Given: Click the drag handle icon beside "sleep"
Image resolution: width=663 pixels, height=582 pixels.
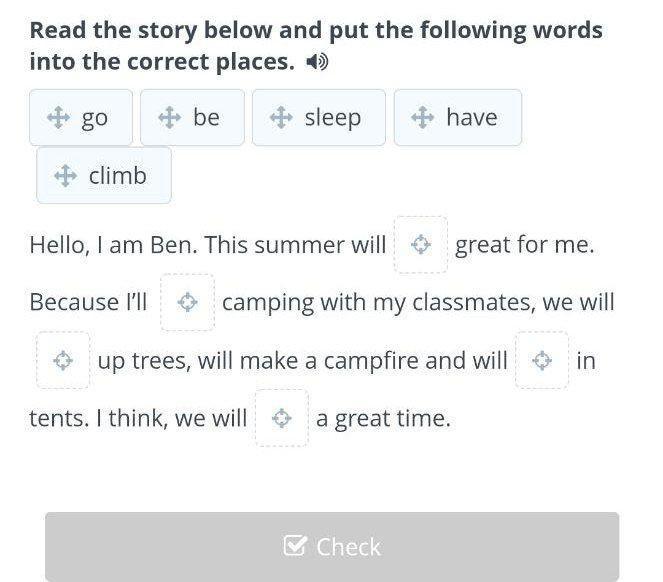Looking at the screenshot, I should (x=281, y=118).
